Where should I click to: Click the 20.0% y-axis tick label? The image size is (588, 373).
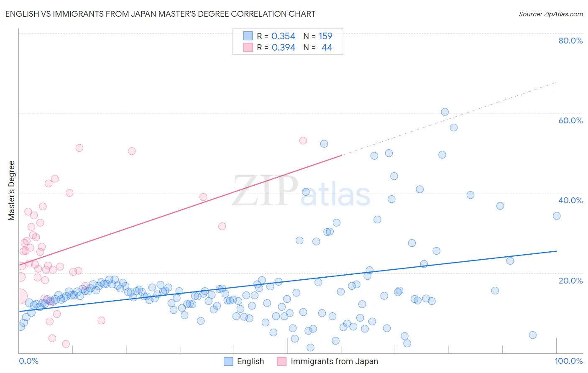pos(570,281)
